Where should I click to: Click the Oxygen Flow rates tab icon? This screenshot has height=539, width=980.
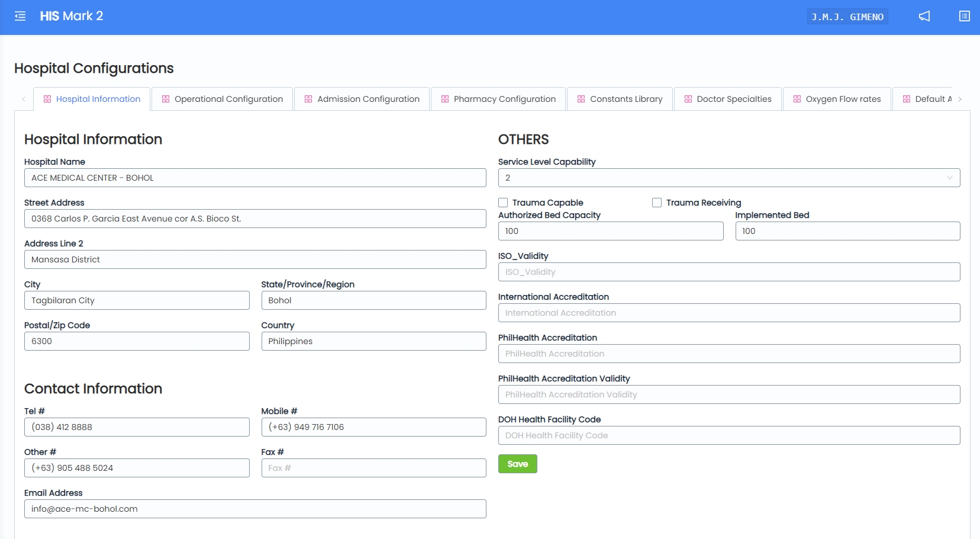tap(797, 99)
